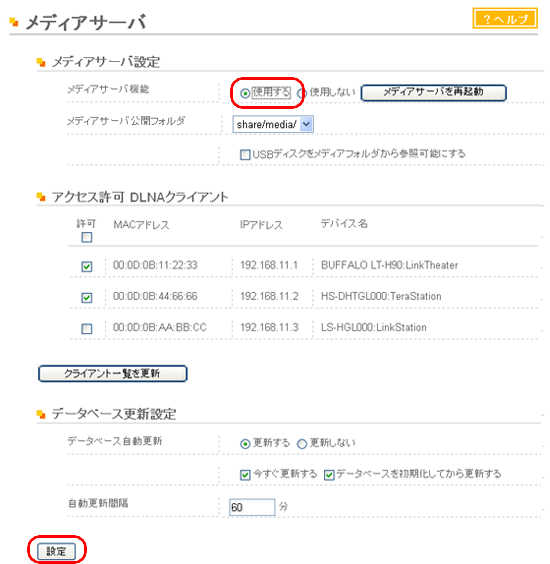Enable USBディスク media folder reference checkbox
The image size is (550, 564).
point(245,155)
